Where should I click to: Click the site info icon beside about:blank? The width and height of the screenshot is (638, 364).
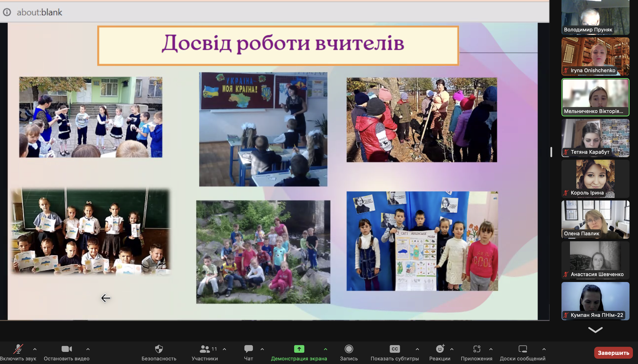click(x=7, y=12)
